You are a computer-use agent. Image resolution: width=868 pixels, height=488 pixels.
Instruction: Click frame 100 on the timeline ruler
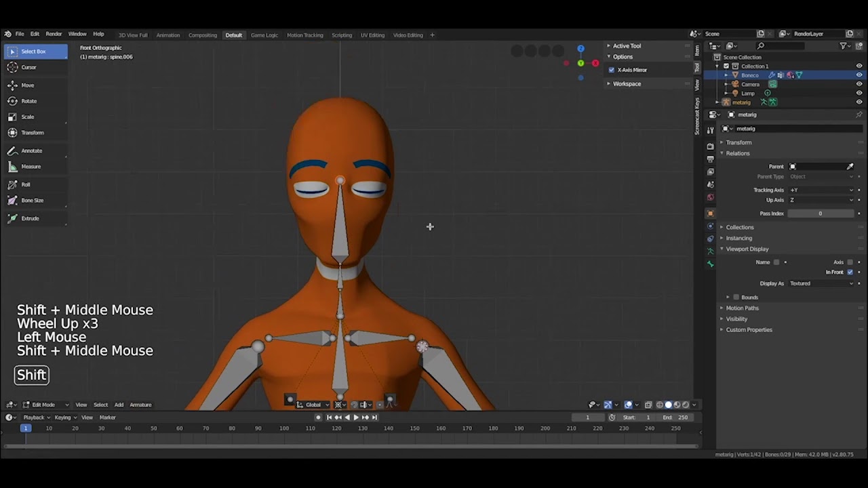283,428
